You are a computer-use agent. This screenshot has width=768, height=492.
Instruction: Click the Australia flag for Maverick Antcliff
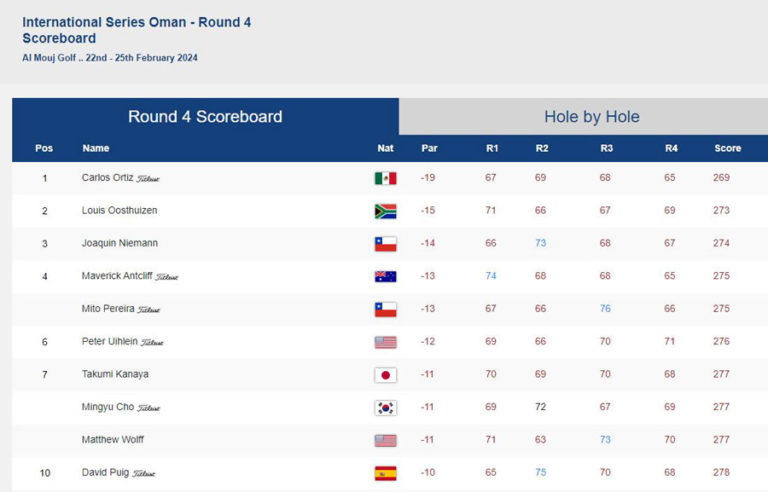coord(385,277)
